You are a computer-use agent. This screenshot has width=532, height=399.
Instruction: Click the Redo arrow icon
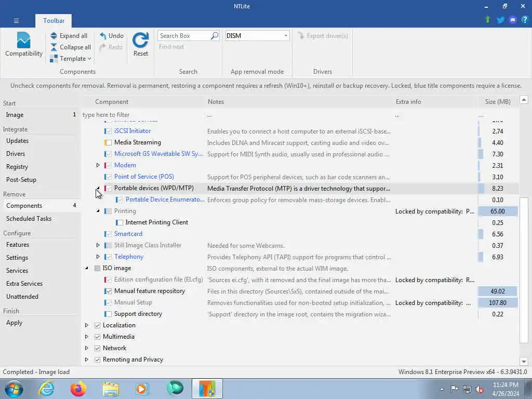[103, 47]
